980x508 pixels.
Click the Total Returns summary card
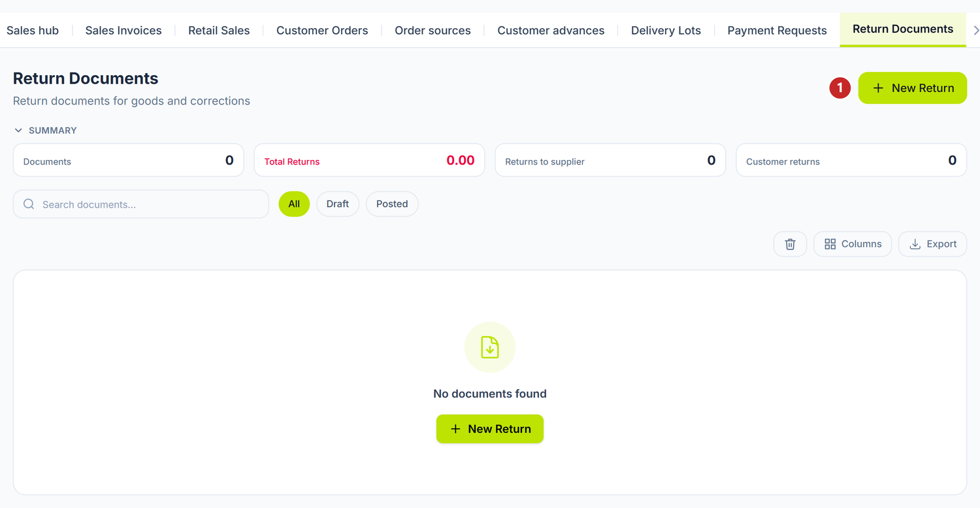click(x=369, y=161)
